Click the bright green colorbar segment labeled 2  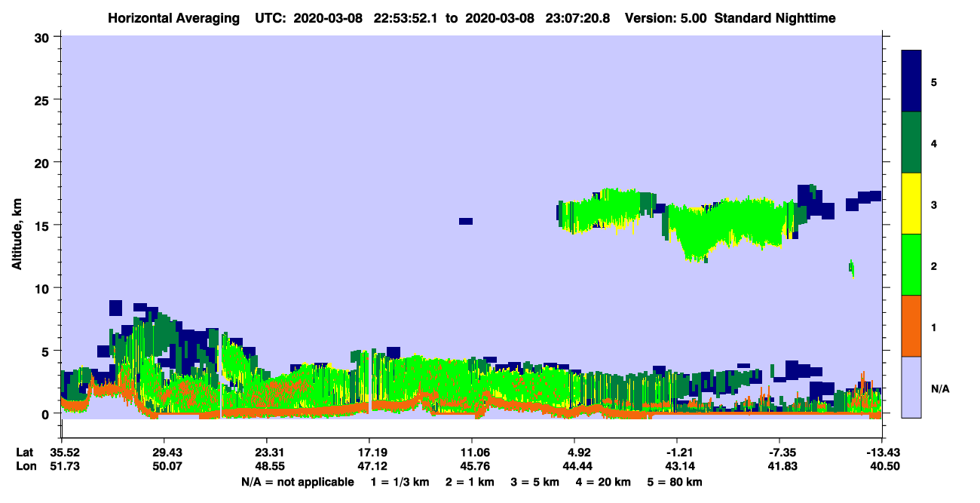911,265
